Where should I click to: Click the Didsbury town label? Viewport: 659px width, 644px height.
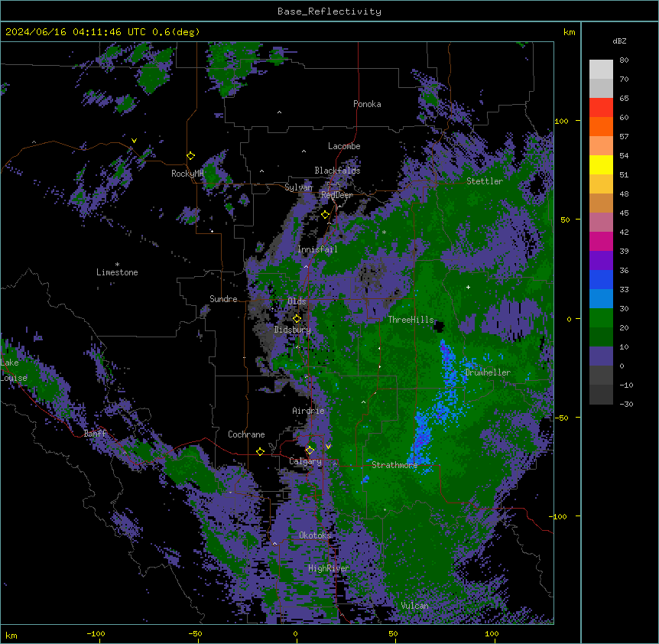[292, 330]
